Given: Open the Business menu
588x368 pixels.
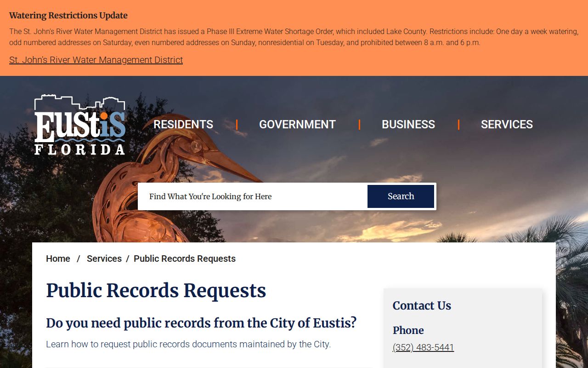Looking at the screenshot, I should (408, 124).
